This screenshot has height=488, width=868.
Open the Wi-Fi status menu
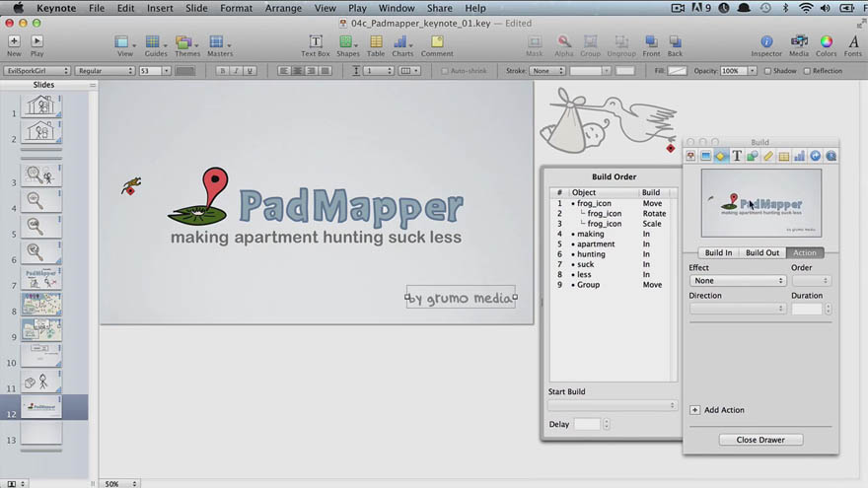(806, 8)
